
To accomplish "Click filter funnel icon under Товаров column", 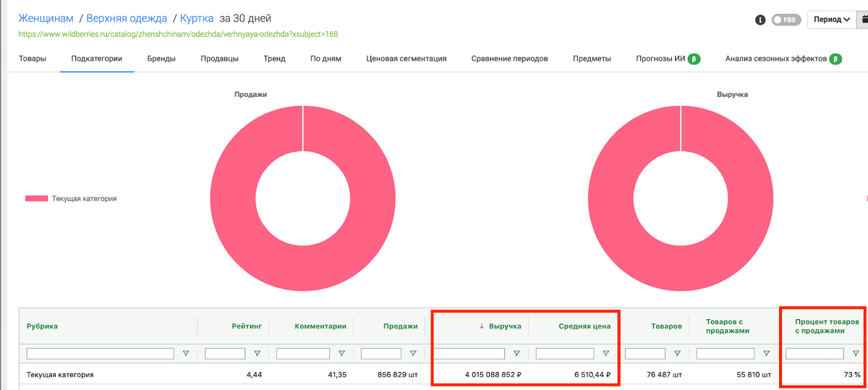I will [x=676, y=354].
